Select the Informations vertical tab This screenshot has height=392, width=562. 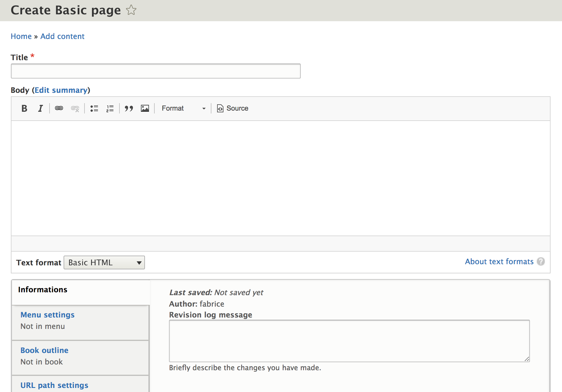(x=81, y=292)
